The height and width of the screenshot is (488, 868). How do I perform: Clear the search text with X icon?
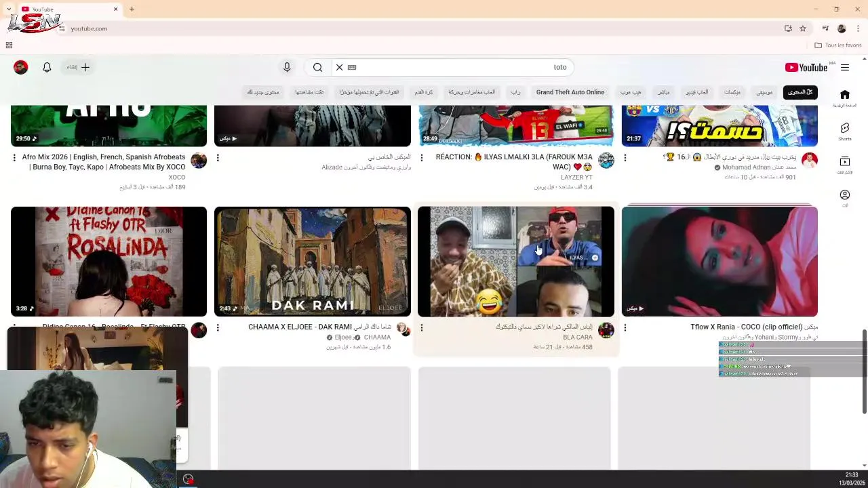pyautogui.click(x=339, y=67)
